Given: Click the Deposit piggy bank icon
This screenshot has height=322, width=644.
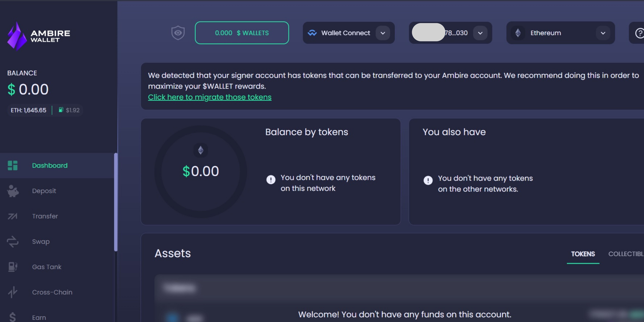Looking at the screenshot, I should (x=13, y=191).
